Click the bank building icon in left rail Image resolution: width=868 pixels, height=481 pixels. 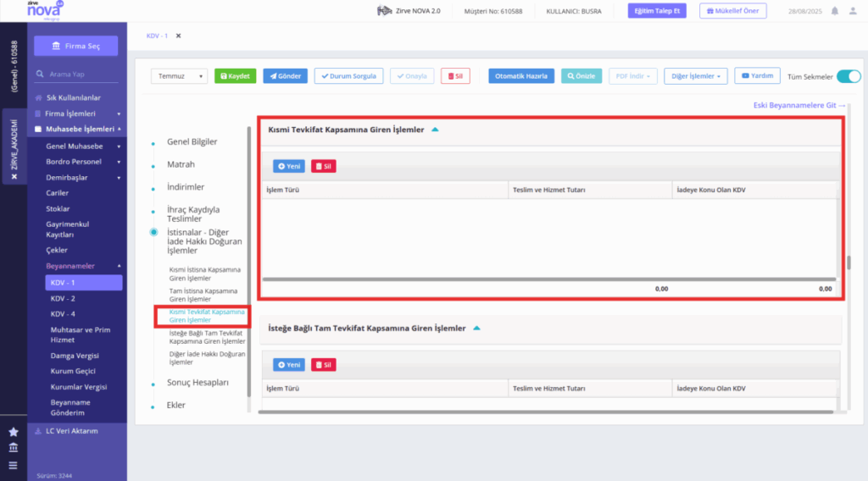coord(14,448)
